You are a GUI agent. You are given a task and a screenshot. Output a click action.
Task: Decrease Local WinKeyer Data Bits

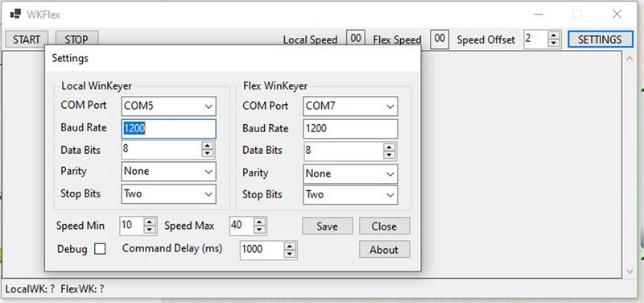click(x=208, y=153)
